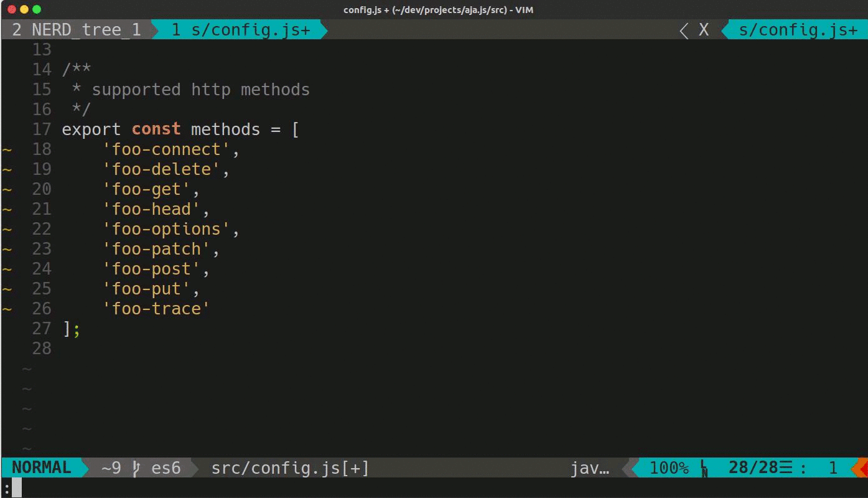The image size is (868, 498).
Task: Click the left chevron beside the X in the tabline
Action: pyautogui.click(x=684, y=30)
